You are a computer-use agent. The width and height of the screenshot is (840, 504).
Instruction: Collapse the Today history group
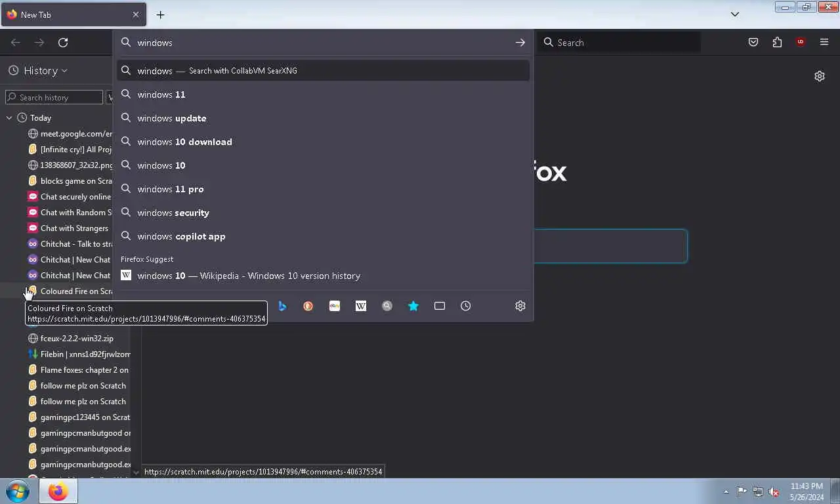click(x=9, y=118)
